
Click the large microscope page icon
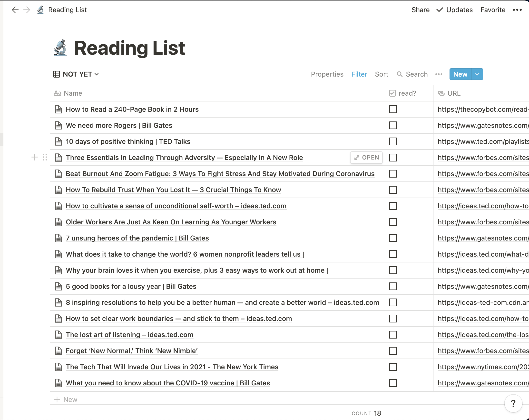coord(60,48)
